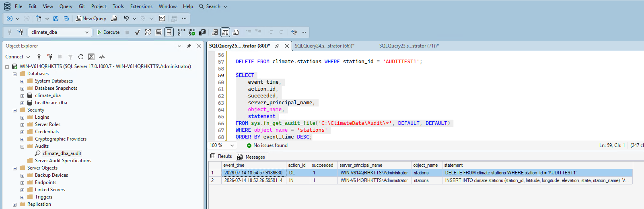
Task: Save the current query with the single disk icon
Action: tap(56, 19)
